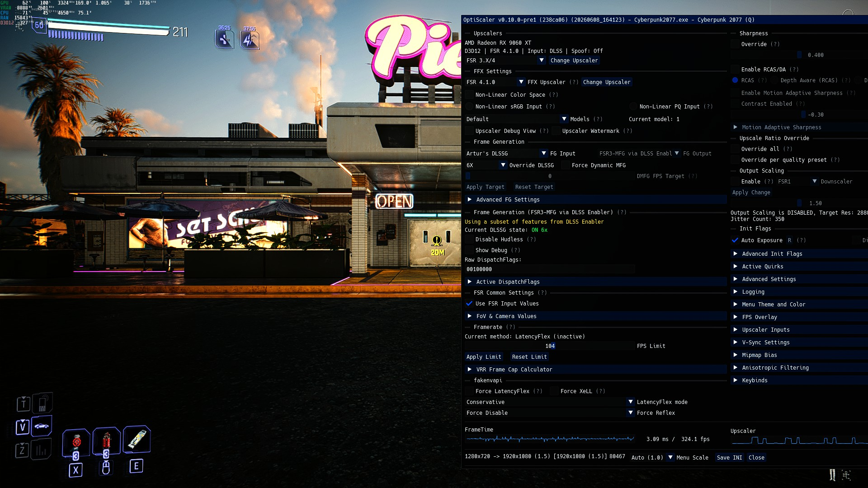Image resolution: width=868 pixels, height=488 pixels.
Task: Enable Upscaler Watermark checkbox
Action: 556,131
